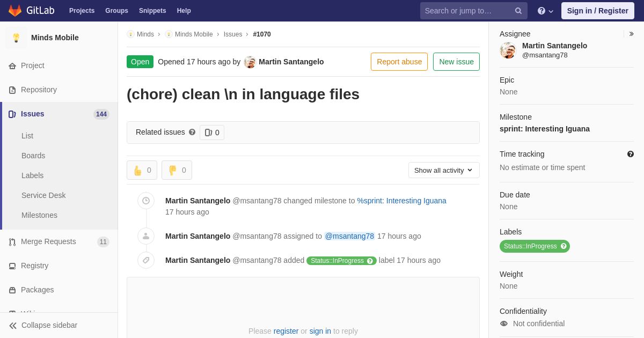Click the Minds Mobile project title in sidebar

coord(55,38)
